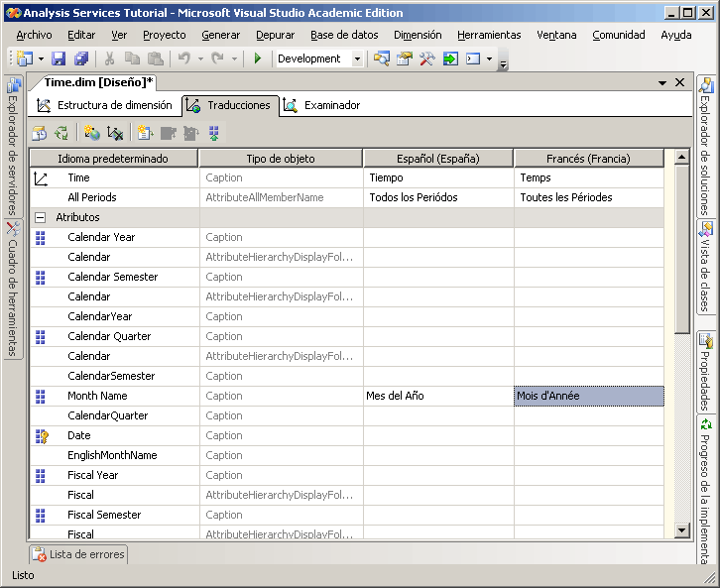Image resolution: width=720 pixels, height=588 pixels.
Task: Click the Process dimension toolbar icon
Action: pos(40,133)
